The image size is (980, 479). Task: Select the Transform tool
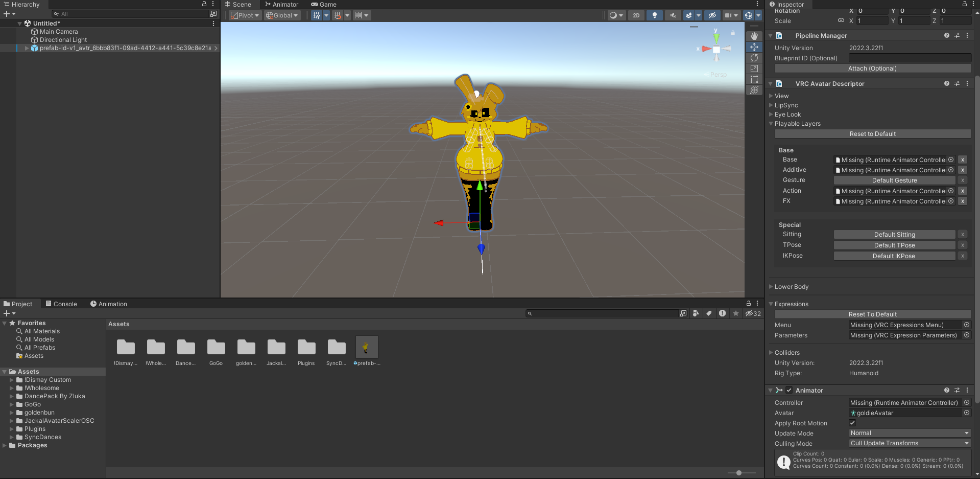click(x=754, y=90)
